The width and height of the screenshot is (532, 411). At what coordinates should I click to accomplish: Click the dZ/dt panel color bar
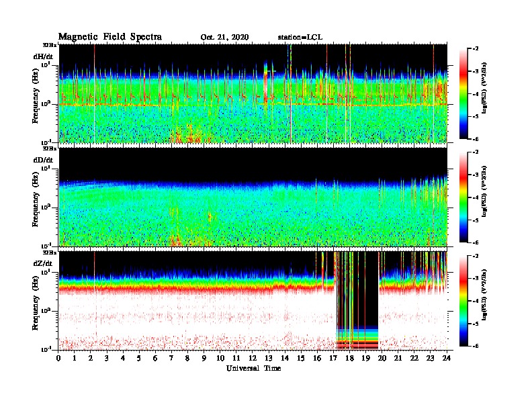tap(463, 301)
